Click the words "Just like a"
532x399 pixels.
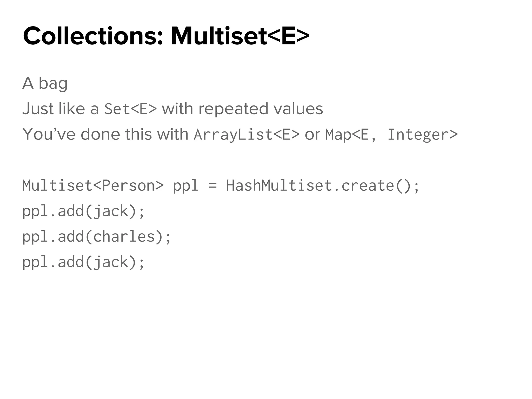(60, 109)
